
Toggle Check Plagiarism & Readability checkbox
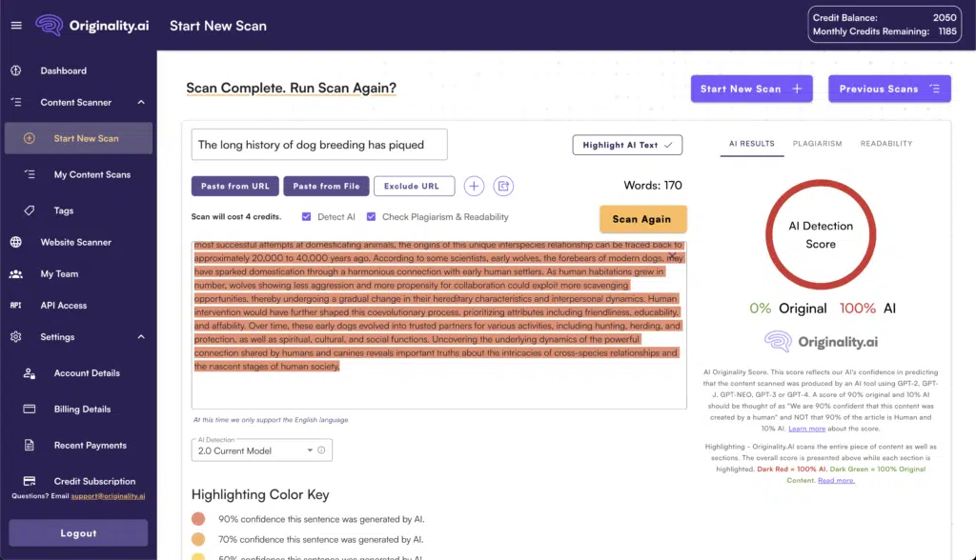coord(371,216)
